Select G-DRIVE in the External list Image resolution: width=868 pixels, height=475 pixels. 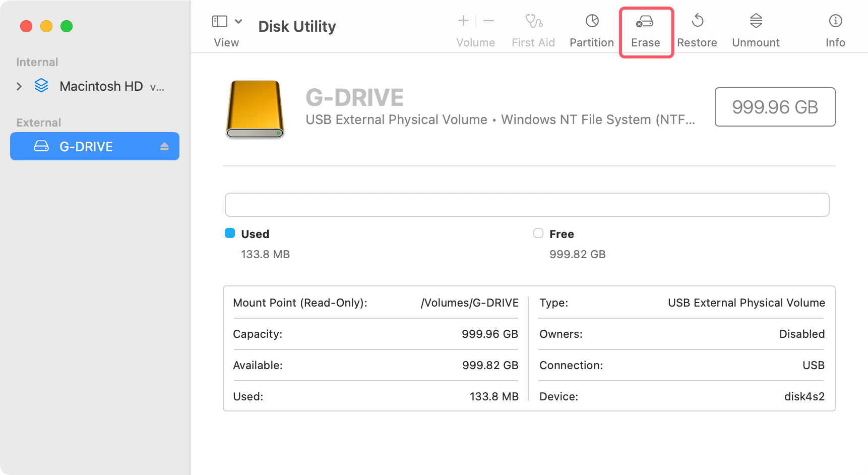[x=86, y=146]
